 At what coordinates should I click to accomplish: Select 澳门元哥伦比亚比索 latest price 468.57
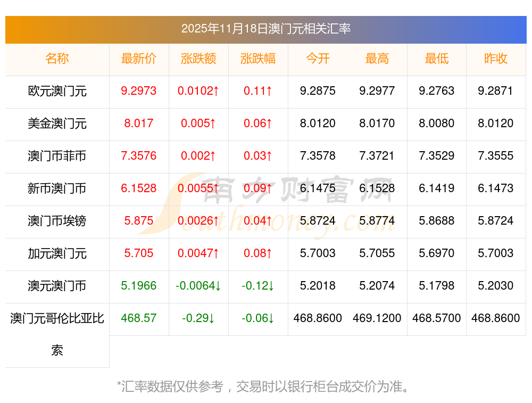tap(138, 318)
